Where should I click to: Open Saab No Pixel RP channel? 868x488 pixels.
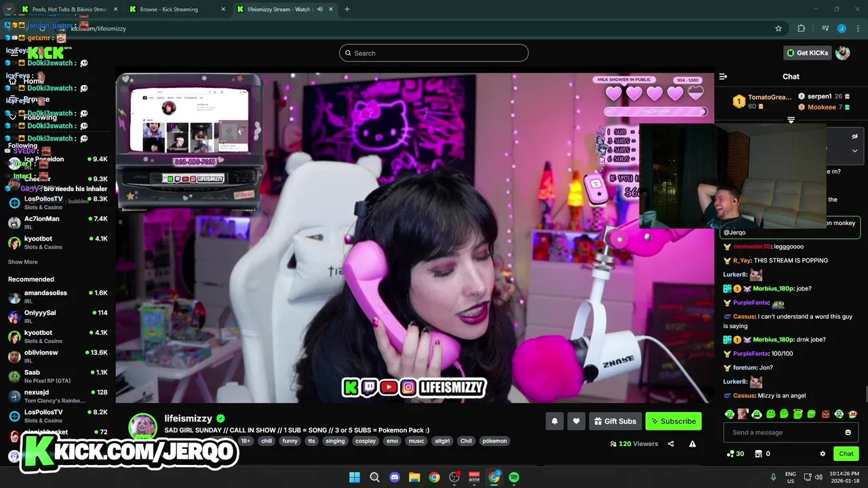[58, 376]
